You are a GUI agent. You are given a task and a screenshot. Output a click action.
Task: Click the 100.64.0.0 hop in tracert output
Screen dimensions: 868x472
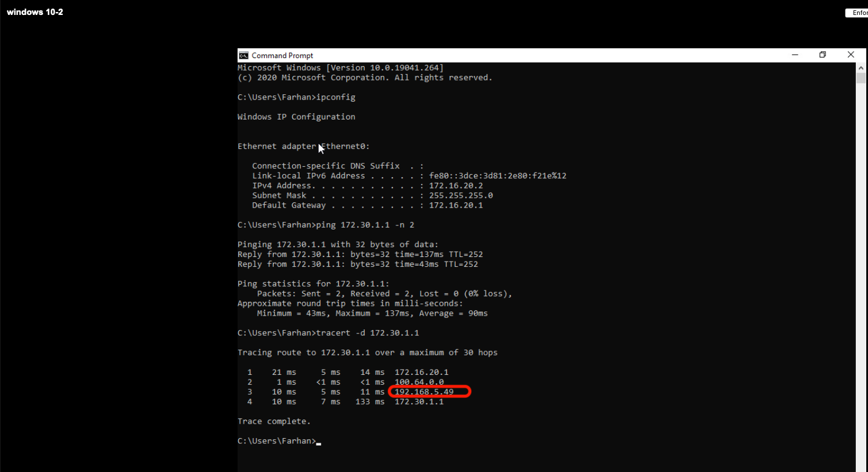point(419,382)
